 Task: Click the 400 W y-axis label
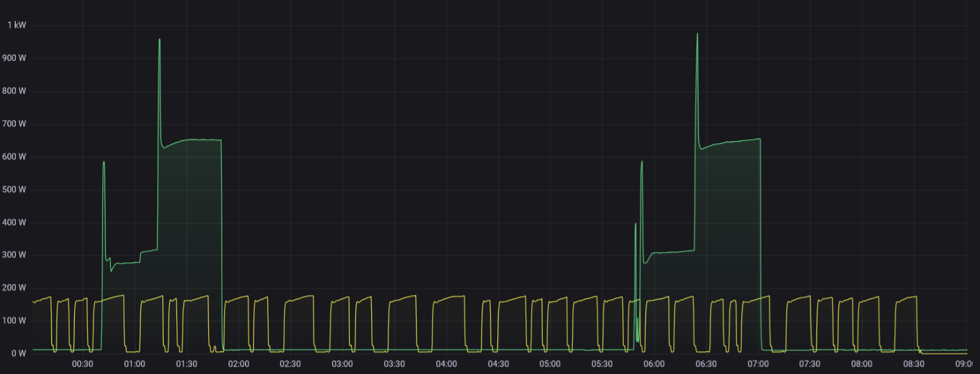(14, 223)
